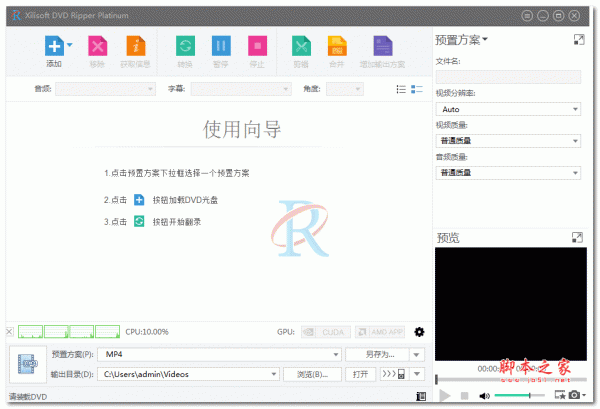This screenshot has width=600, height=409.
Task: Open the Video Quality (视频质量) dropdown
Action: (508, 141)
